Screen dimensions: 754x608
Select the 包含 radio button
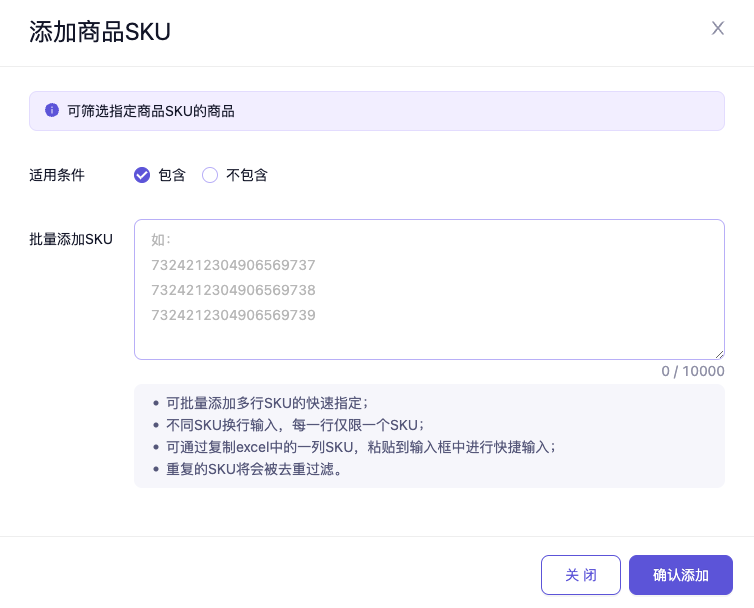pyautogui.click(x=142, y=175)
